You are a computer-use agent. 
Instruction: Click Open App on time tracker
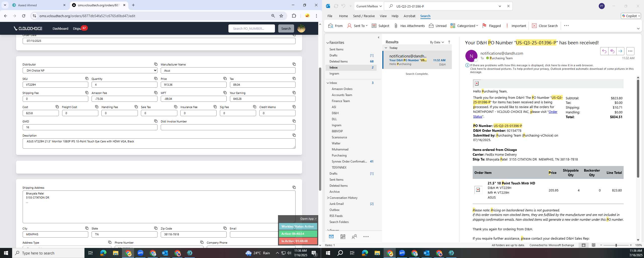tap(308, 219)
